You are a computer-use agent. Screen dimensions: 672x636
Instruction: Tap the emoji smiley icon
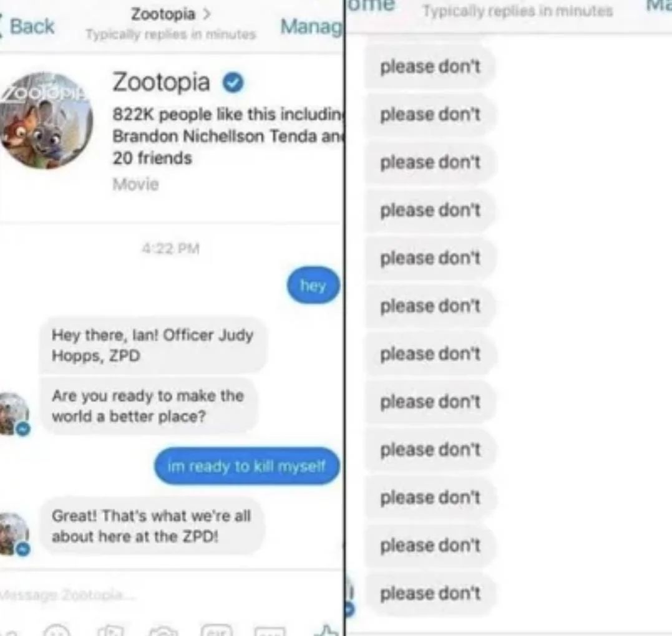click(57, 631)
